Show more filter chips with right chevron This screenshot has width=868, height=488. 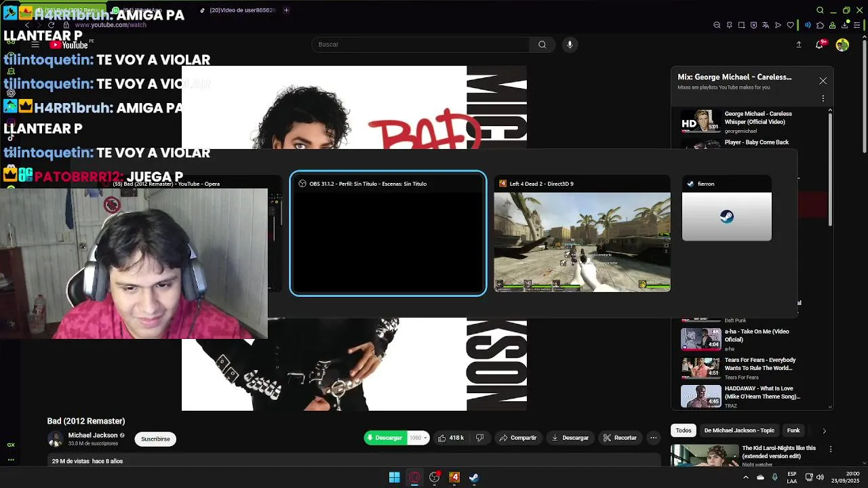[824, 430]
